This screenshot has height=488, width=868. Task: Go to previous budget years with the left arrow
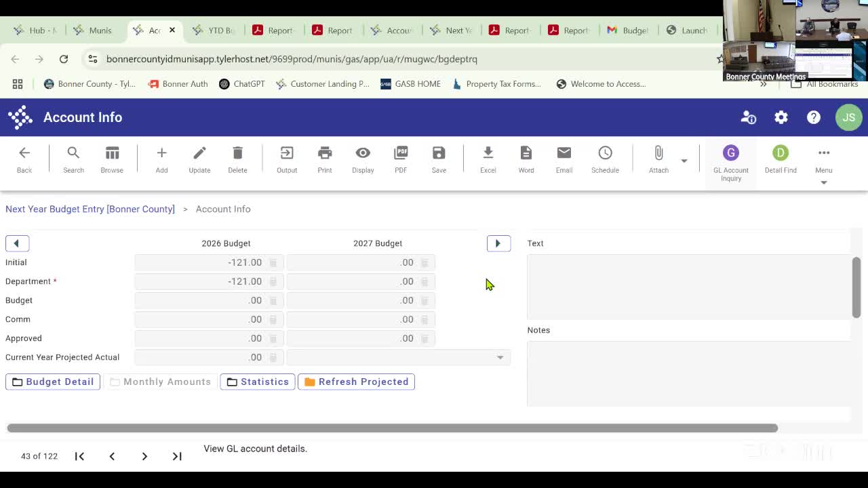pos(17,243)
